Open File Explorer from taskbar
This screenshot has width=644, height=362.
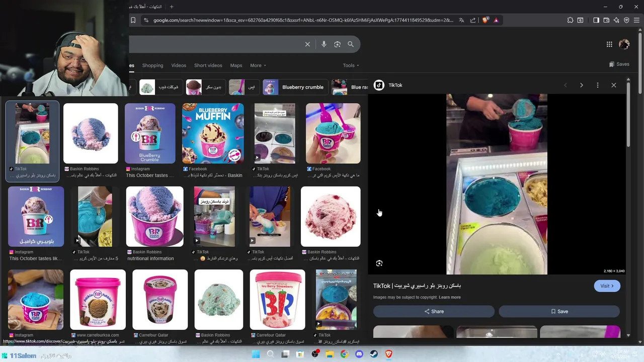pos(330,354)
